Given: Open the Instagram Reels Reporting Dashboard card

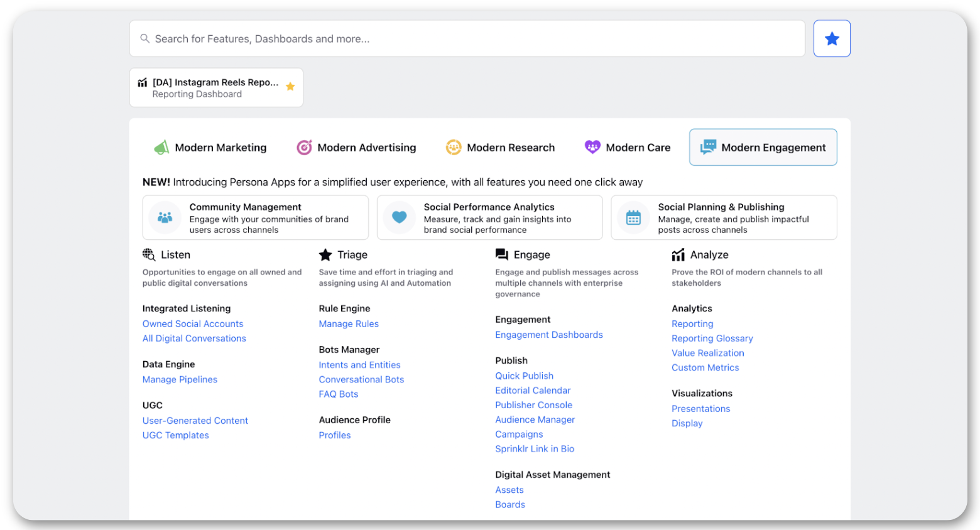Looking at the screenshot, I should 216,87.
